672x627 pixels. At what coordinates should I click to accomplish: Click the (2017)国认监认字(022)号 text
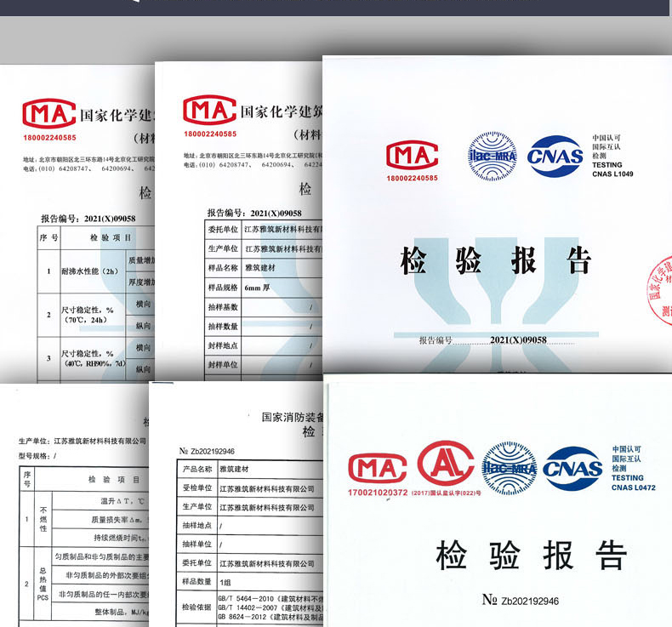click(446, 493)
